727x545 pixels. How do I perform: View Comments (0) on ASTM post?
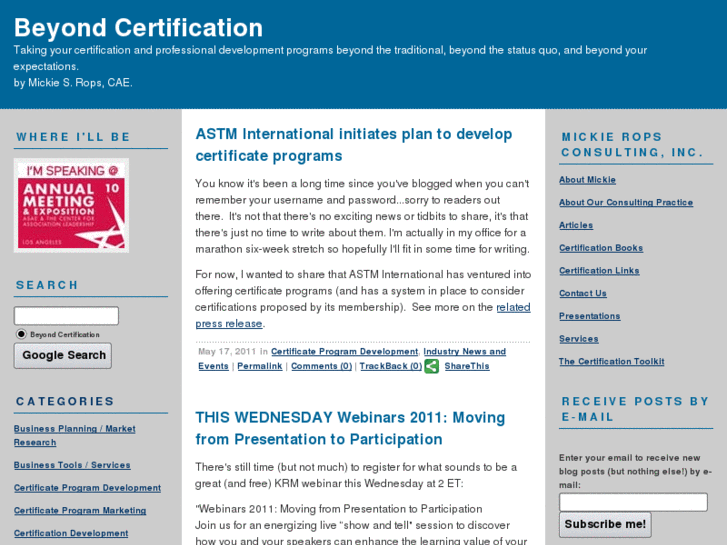coord(321,366)
